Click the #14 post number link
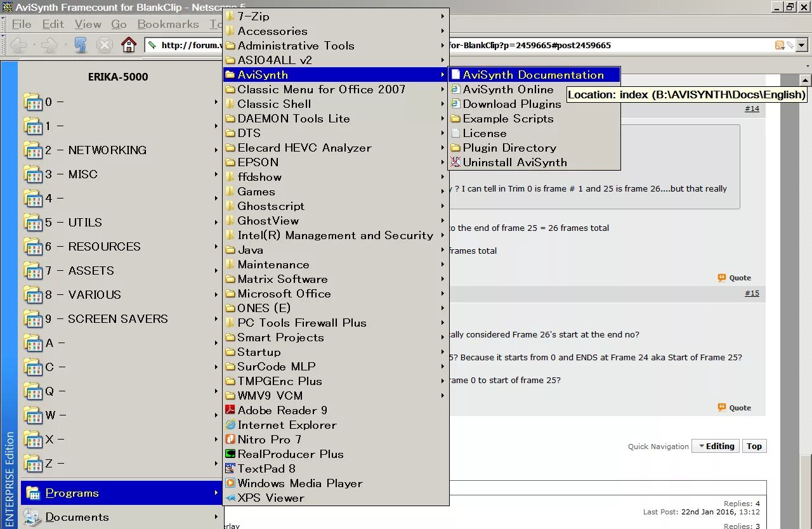 click(752, 108)
